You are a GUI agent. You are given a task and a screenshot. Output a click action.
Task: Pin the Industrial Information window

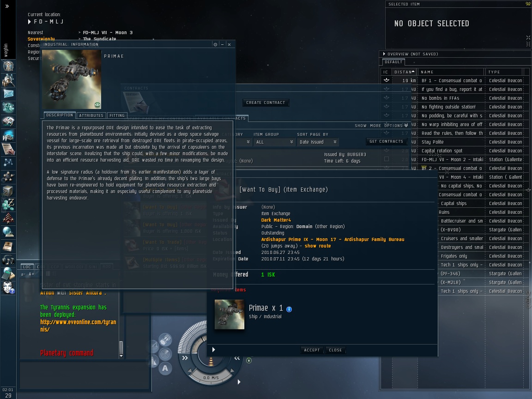[x=215, y=44]
